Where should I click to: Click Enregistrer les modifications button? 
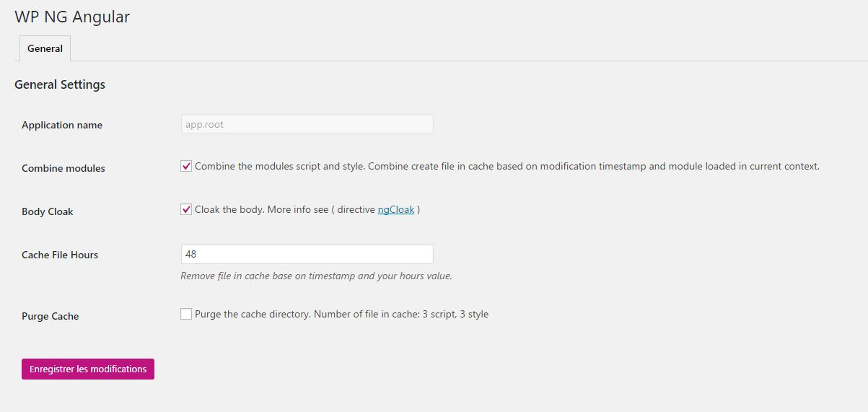click(x=88, y=369)
